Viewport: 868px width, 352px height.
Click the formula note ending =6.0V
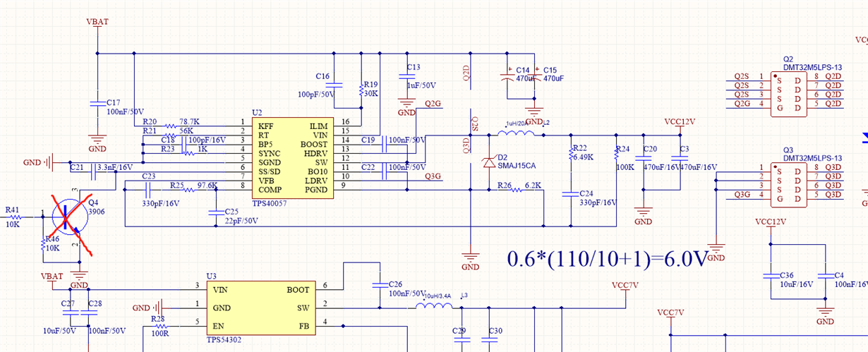coord(608,259)
